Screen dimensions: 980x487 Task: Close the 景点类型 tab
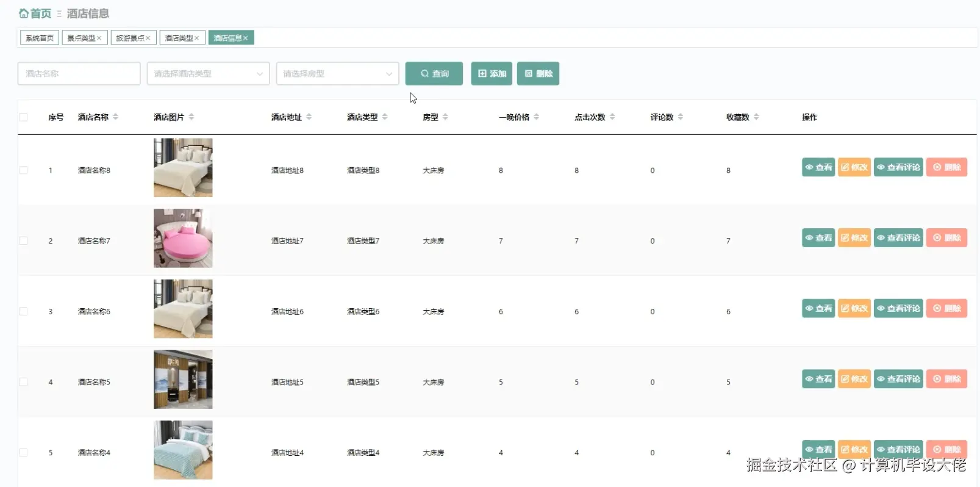click(x=99, y=38)
